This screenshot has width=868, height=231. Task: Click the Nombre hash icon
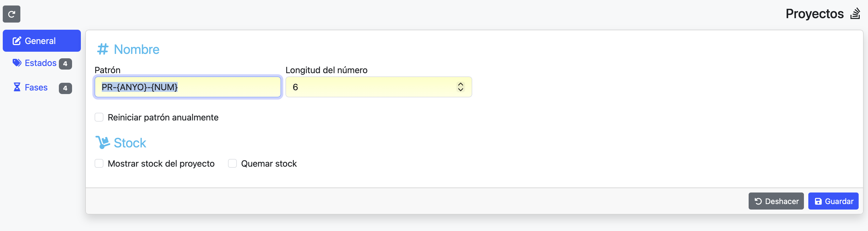(102, 49)
